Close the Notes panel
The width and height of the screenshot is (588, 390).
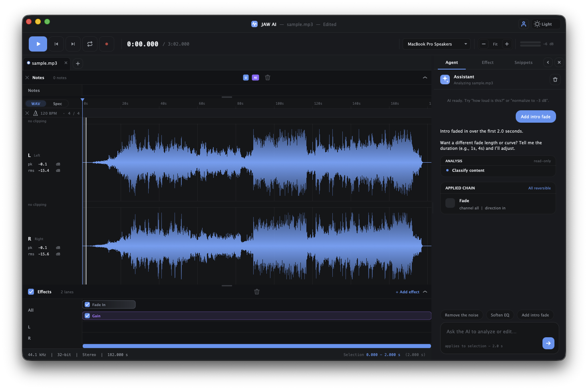pos(27,78)
